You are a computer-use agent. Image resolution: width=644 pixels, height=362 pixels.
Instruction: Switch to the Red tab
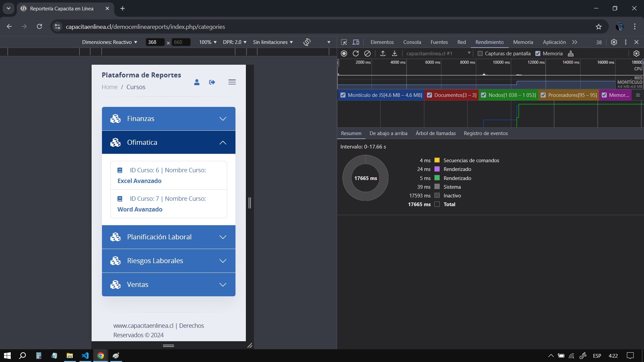click(x=462, y=42)
